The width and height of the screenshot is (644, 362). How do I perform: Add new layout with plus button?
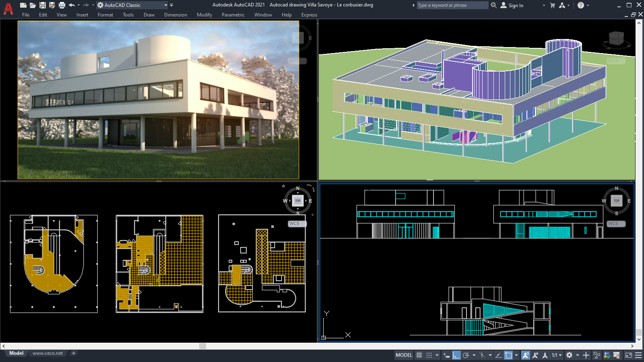point(73,353)
